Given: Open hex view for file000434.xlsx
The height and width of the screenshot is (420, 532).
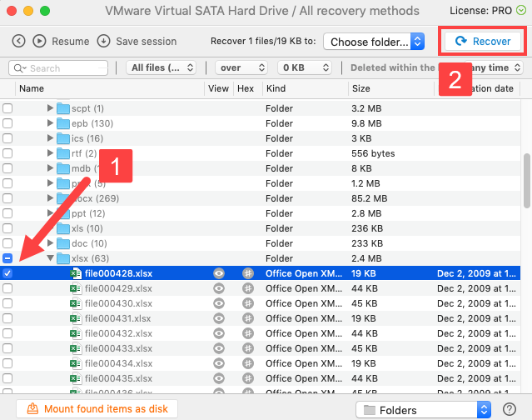Looking at the screenshot, I should coord(248,363).
